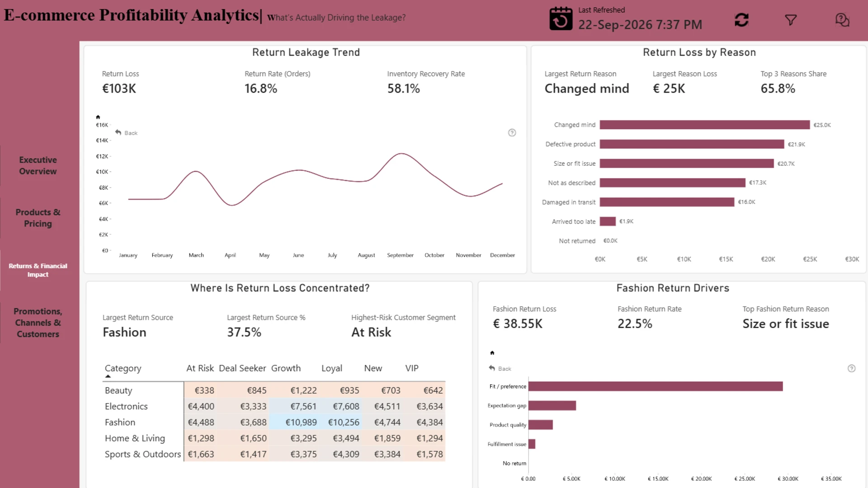Select the Changed mind bar
Viewport: 868px width, 488px height.
click(704, 125)
